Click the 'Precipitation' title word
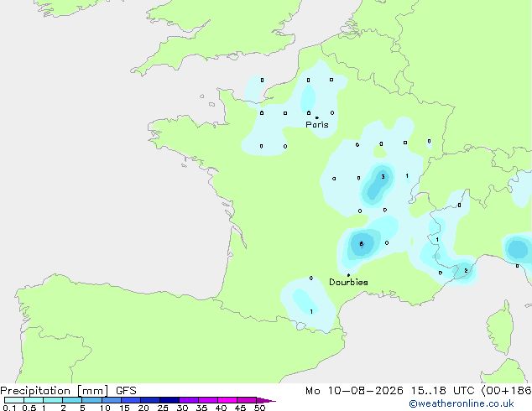This screenshot has width=532, height=411. click(x=35, y=391)
